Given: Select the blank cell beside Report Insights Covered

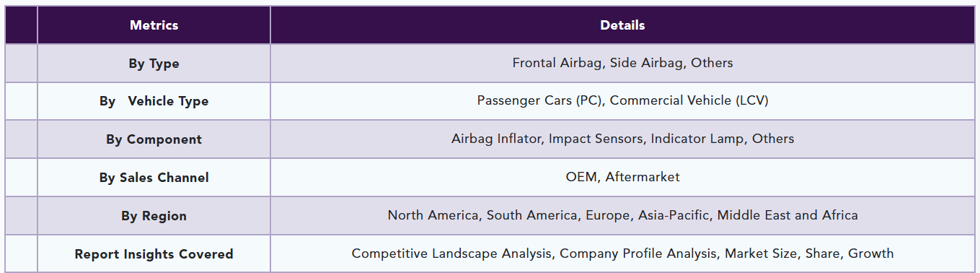Looking at the screenshot, I should tap(21, 254).
